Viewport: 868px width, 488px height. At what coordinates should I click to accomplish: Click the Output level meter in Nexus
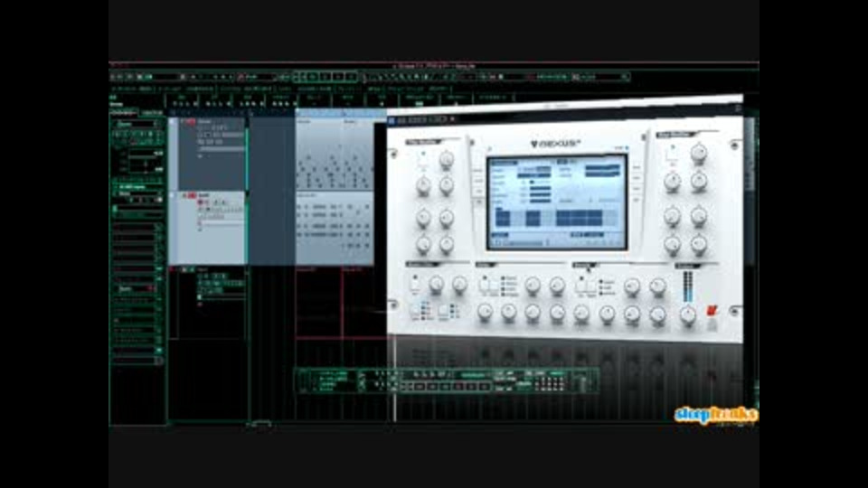pos(687,286)
